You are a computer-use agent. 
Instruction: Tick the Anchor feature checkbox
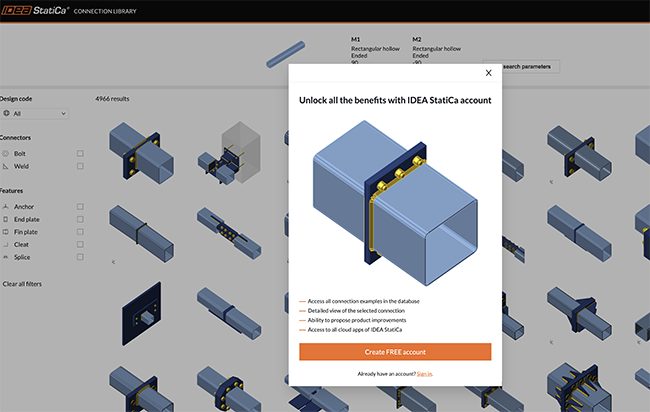[80, 206]
